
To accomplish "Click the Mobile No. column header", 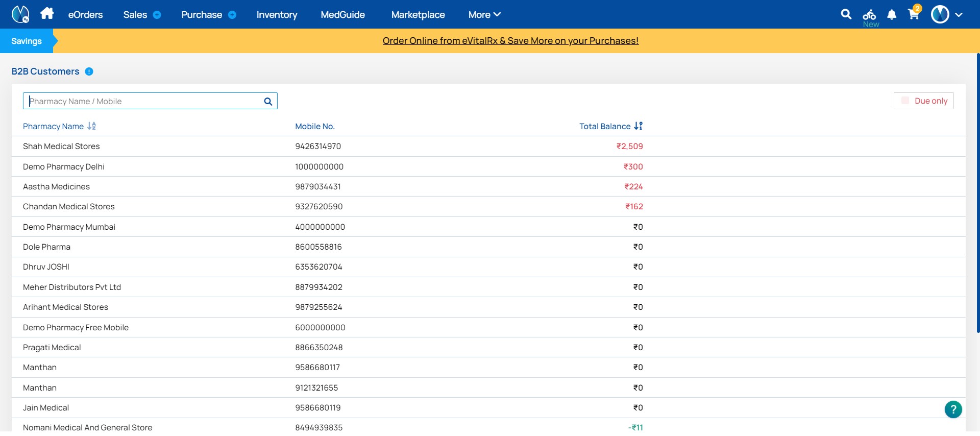I will click(315, 126).
